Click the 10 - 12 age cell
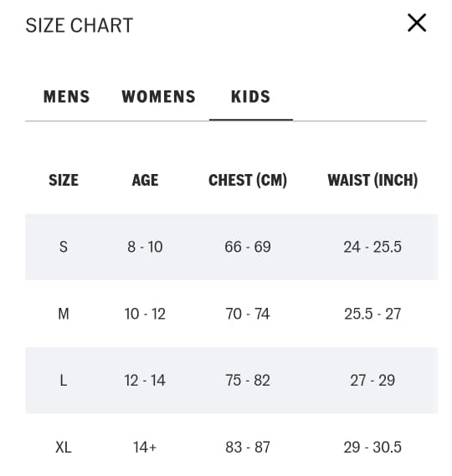The width and height of the screenshot is (452, 476). pos(145,314)
